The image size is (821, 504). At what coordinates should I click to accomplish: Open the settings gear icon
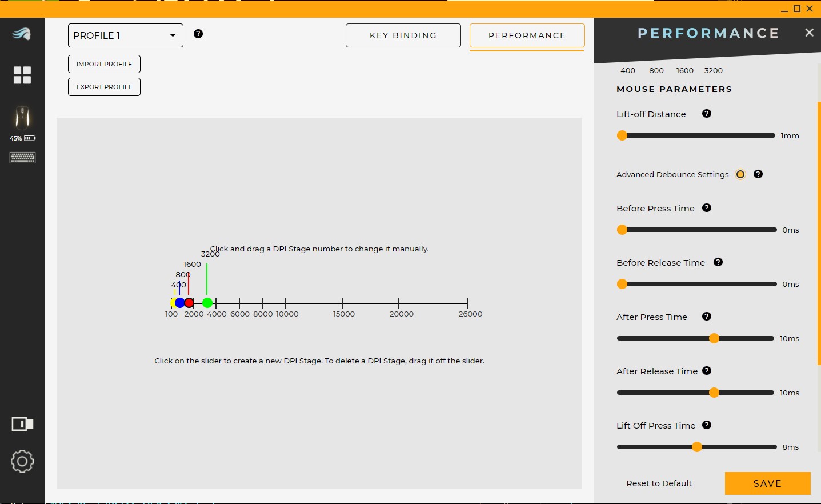point(22,461)
